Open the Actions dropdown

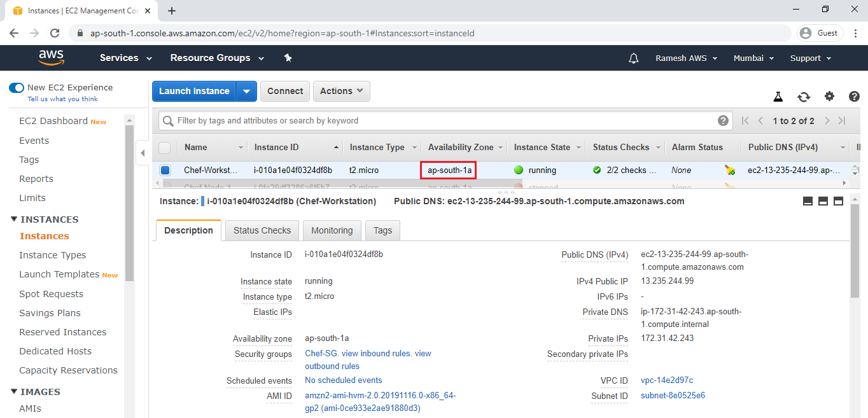pyautogui.click(x=341, y=91)
